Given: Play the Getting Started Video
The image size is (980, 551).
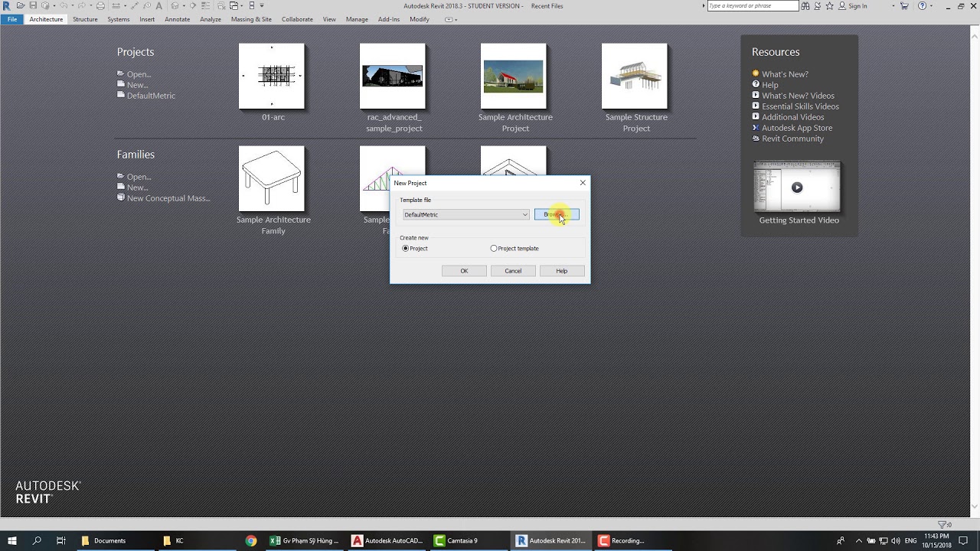Looking at the screenshot, I should (x=797, y=187).
